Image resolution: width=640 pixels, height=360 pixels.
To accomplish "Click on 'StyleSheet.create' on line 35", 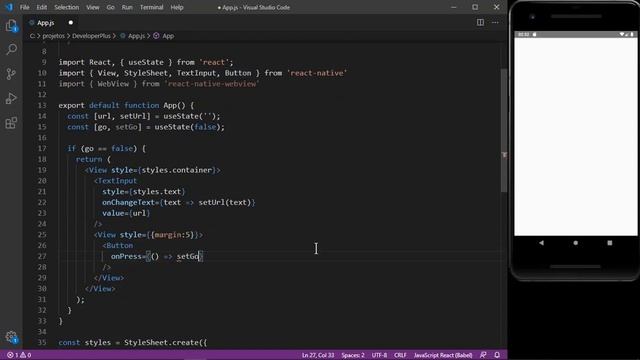I will point(161,342).
